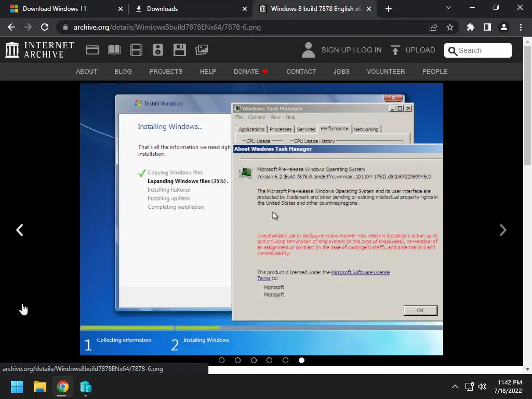This screenshot has height=399, width=532.
Task: Switch to the Downloads tab
Action: click(x=191, y=9)
